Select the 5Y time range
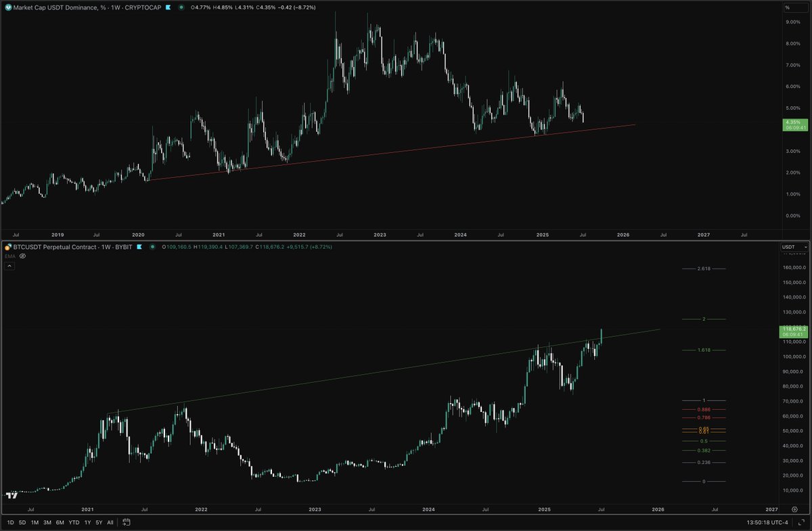The image size is (812, 531). pos(99,522)
